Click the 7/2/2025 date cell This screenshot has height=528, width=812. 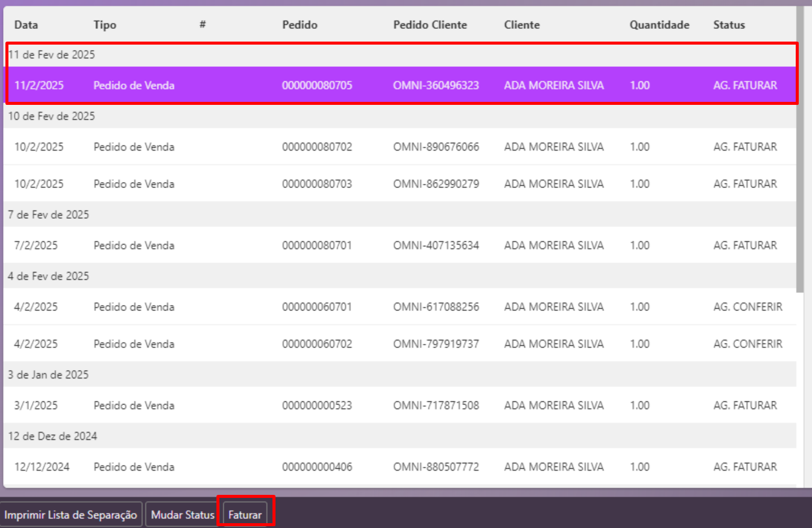tap(36, 245)
